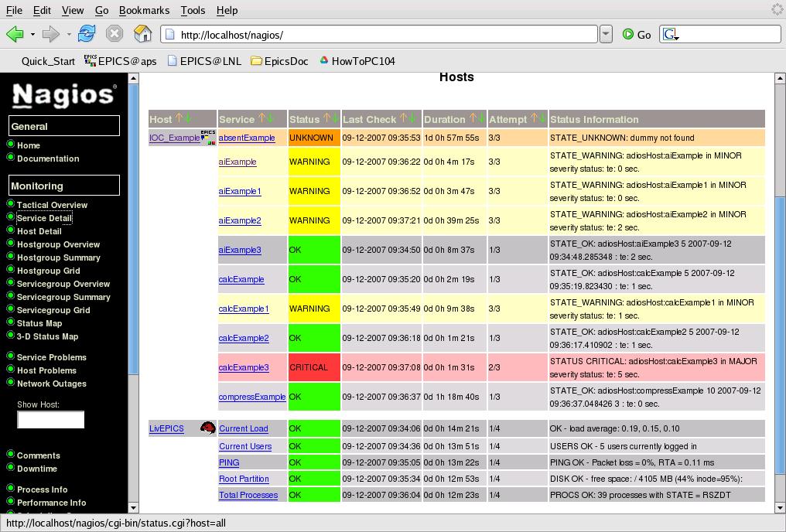Click the browser Back arrow button
The image size is (786, 532).
(x=15, y=34)
